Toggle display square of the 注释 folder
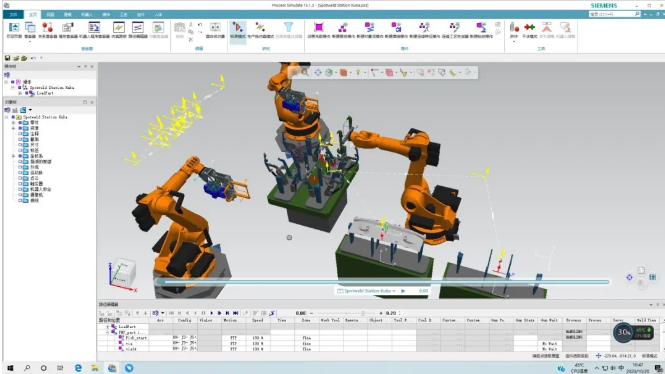Viewport: 665px width, 374px height. 20,134
